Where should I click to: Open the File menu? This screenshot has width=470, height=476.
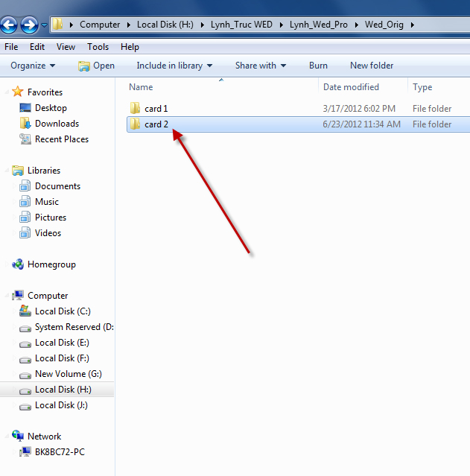click(11, 47)
